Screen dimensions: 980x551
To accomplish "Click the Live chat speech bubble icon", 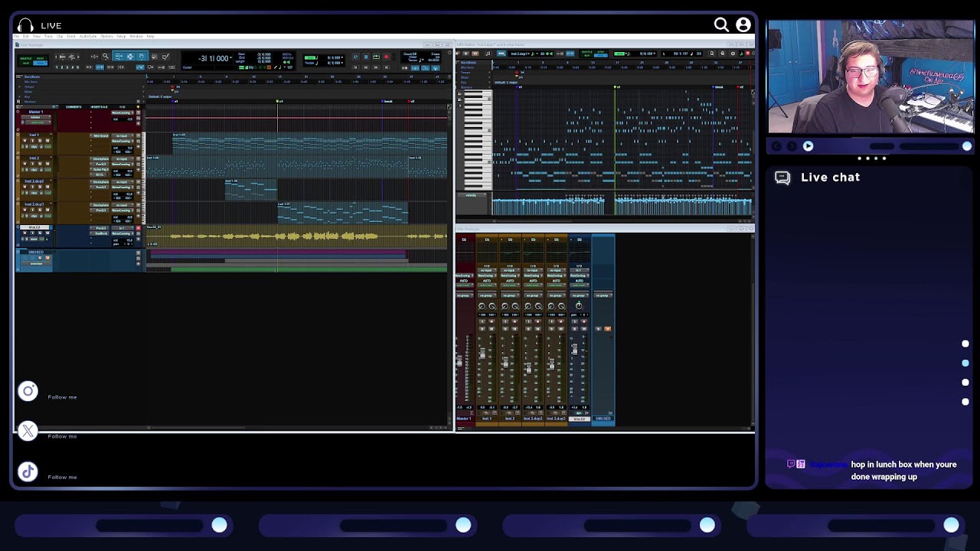I will coord(782,178).
